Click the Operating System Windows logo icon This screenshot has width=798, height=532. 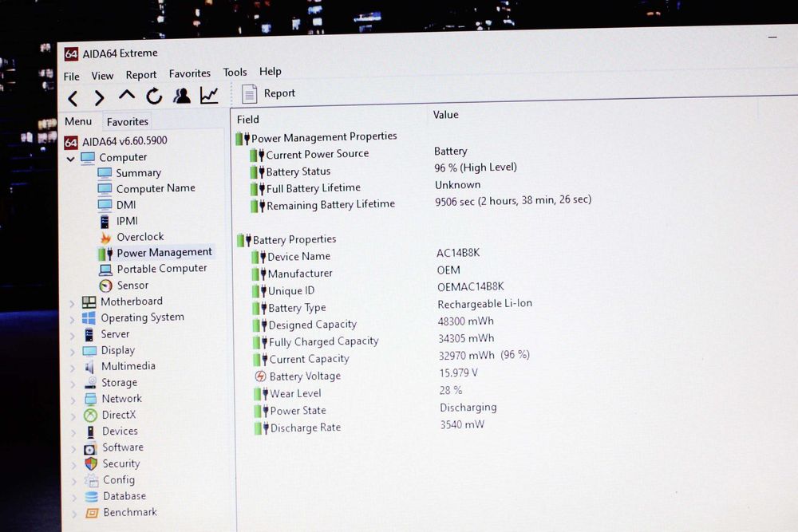89,318
